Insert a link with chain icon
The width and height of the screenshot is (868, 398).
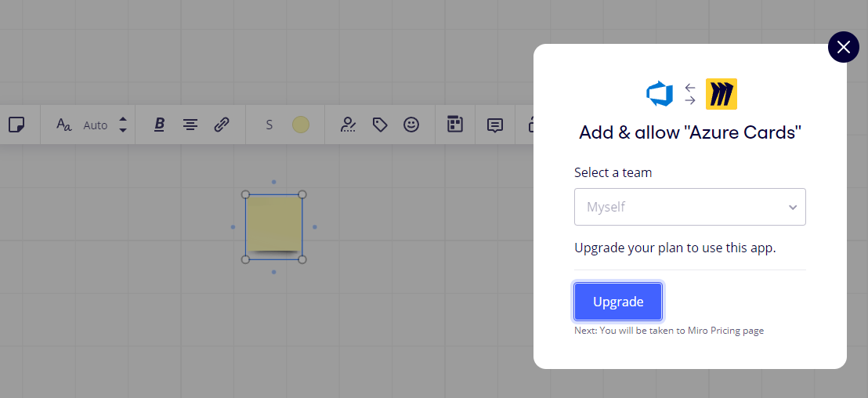click(x=222, y=125)
